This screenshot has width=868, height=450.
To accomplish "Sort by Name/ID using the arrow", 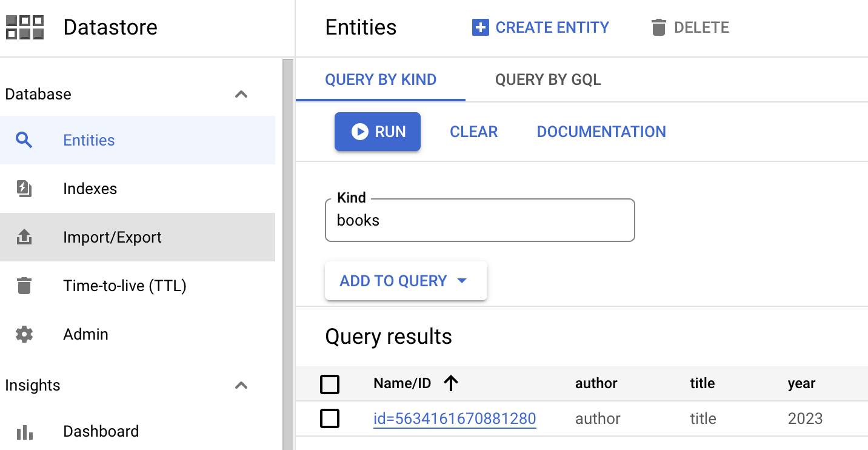I will 450,383.
